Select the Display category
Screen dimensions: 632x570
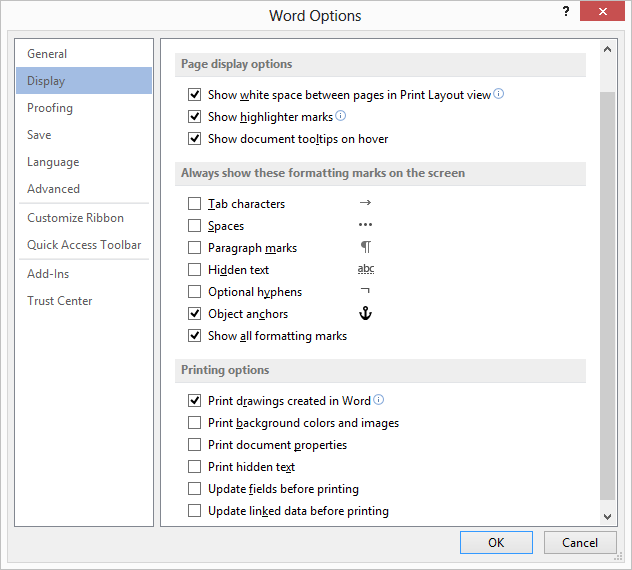pos(84,81)
